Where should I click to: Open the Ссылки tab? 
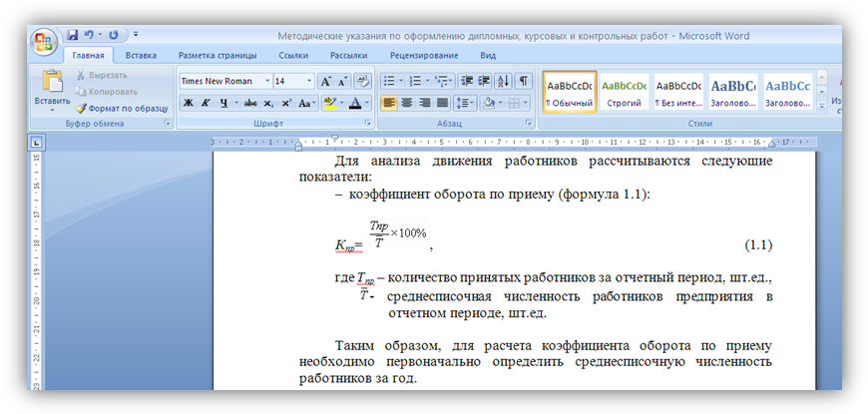pos(293,55)
